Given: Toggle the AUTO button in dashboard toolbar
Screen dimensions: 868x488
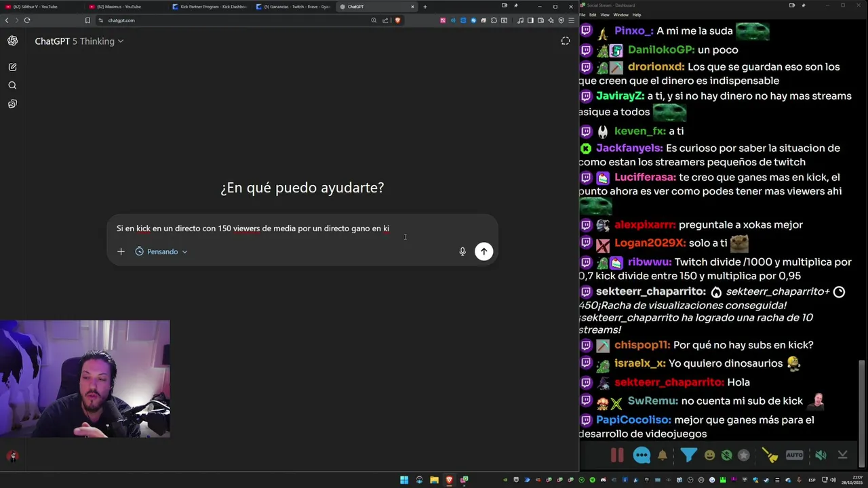Looking at the screenshot, I should (794, 455).
